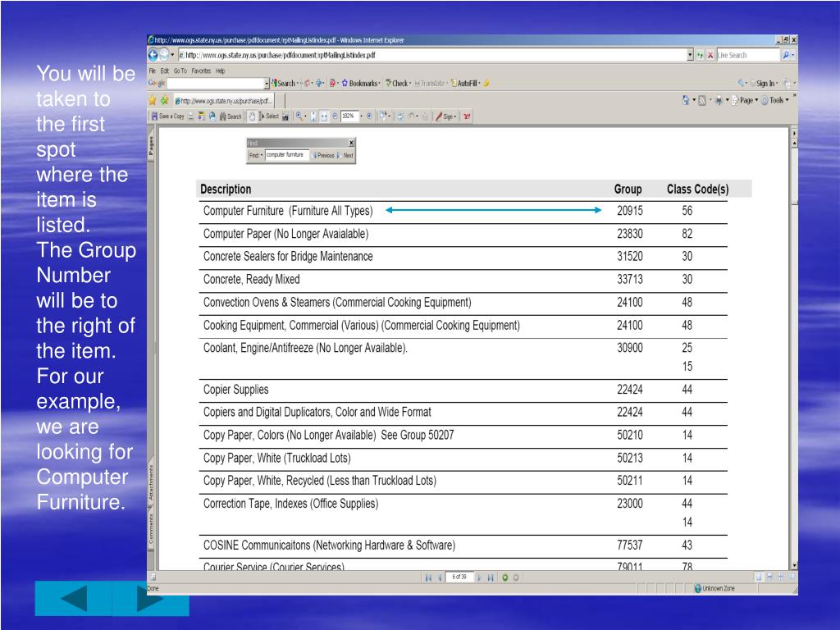Click the vertical scrollbar down arrow
840x630 pixels.
(794, 565)
